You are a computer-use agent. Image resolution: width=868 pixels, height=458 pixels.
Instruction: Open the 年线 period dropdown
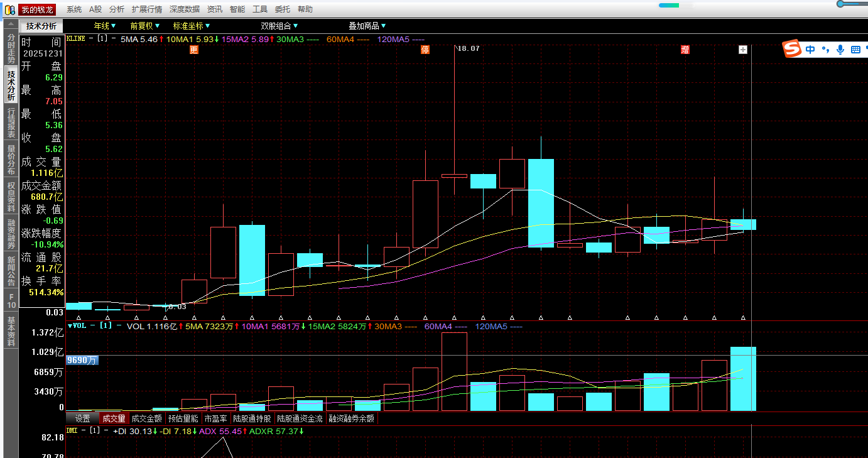(105, 26)
